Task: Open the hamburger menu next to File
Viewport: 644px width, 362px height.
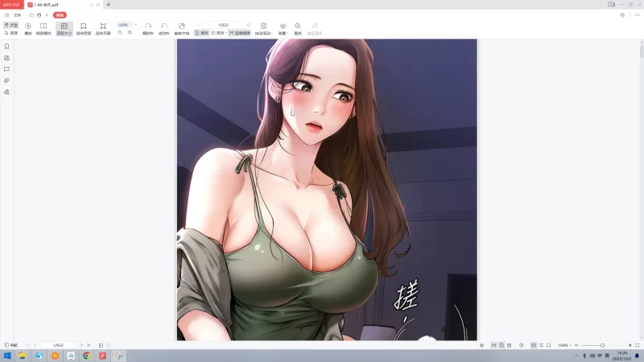Action: (x=7, y=15)
